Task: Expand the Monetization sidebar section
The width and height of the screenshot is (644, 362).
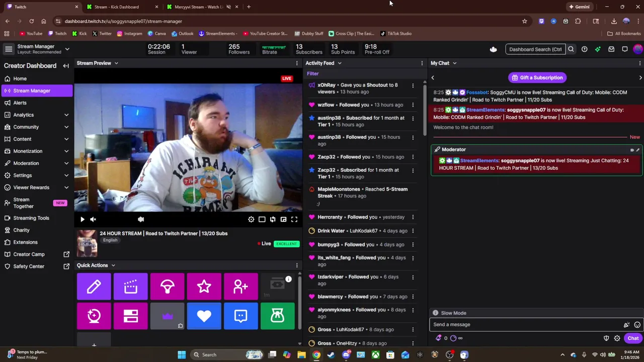Action: point(66,151)
